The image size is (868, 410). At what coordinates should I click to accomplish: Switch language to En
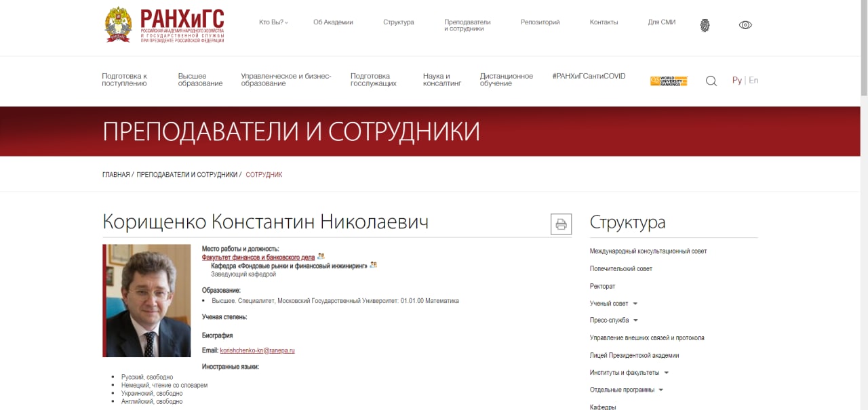pyautogui.click(x=753, y=80)
